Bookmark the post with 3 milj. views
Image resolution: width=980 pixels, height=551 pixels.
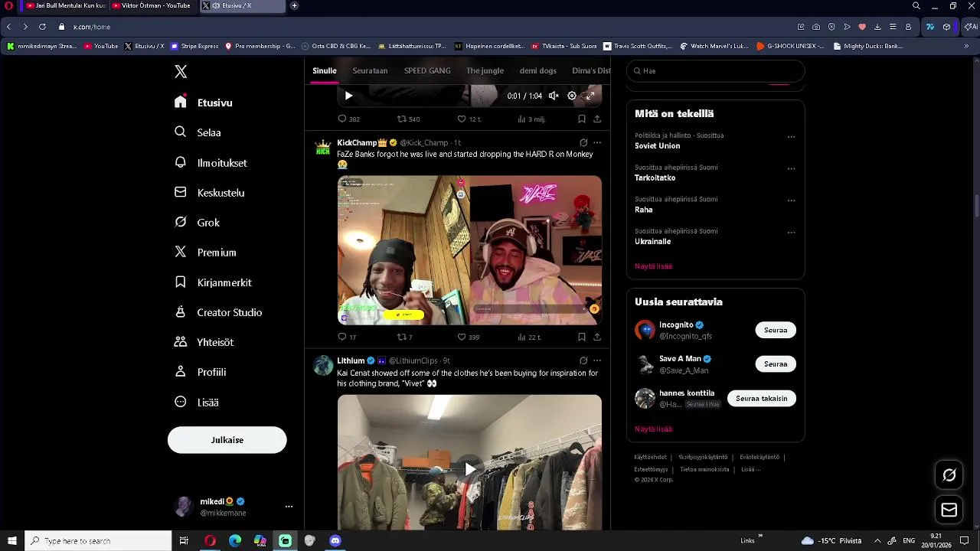click(582, 119)
